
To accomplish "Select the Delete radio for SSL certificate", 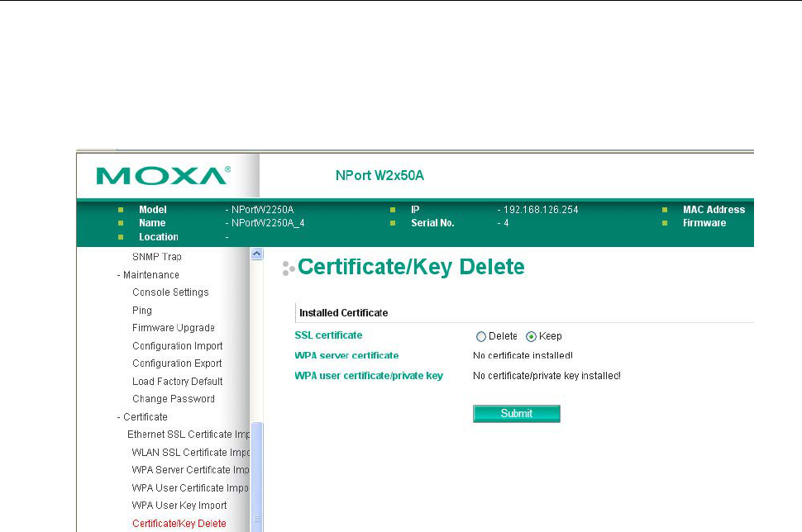I will 481,336.
